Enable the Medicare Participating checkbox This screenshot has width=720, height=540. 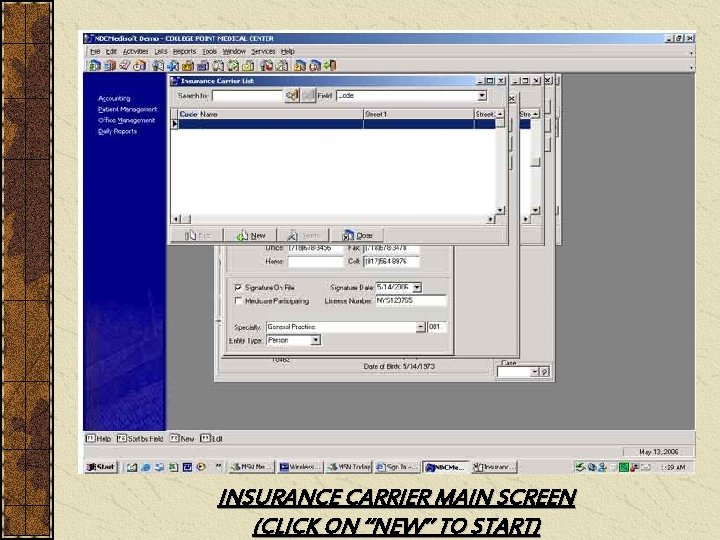coord(238,301)
